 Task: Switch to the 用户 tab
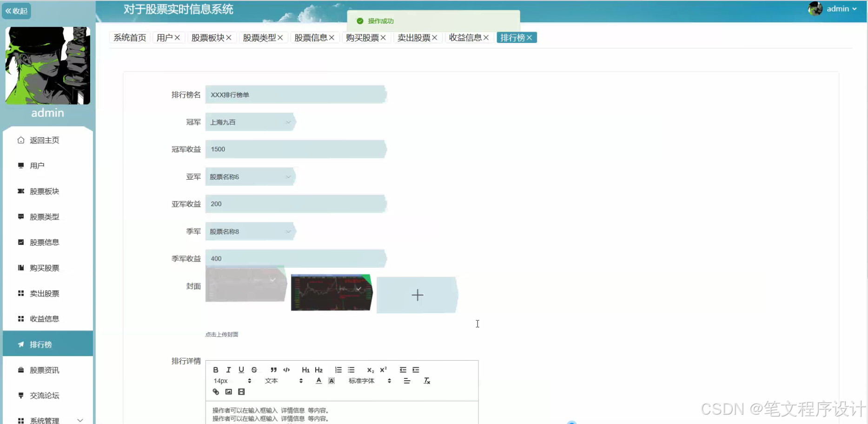(x=165, y=38)
